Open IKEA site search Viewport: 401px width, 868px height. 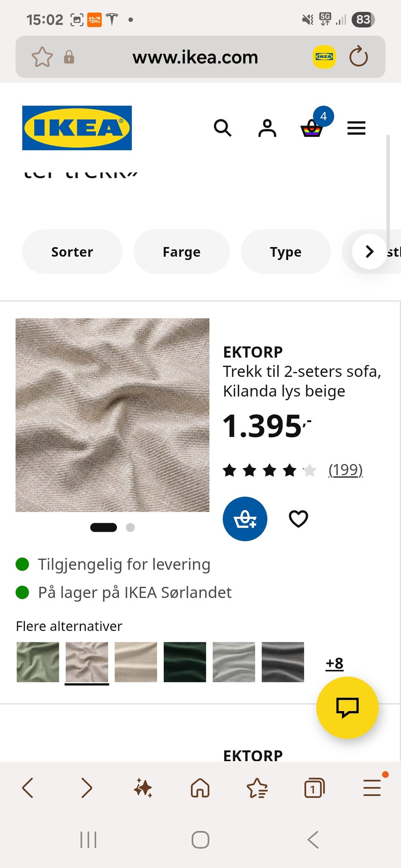[222, 128]
